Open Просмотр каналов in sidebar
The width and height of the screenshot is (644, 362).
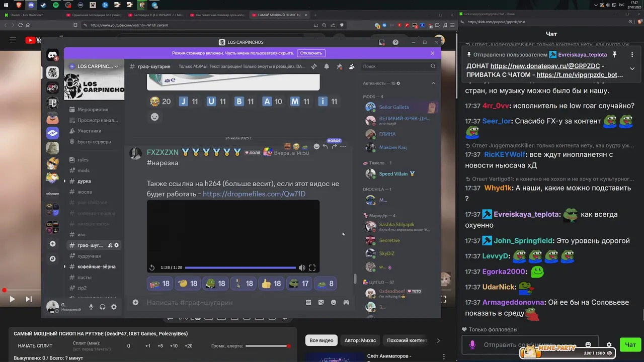pyautogui.click(x=94, y=120)
